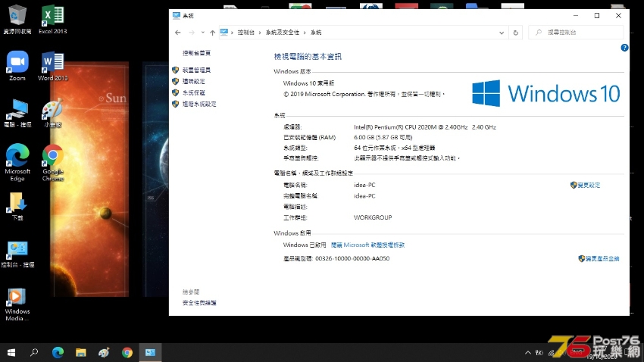The height and width of the screenshot is (362, 644).
Task: Select the product ID 00326-10000-00000-AA050
Action: [352, 258]
